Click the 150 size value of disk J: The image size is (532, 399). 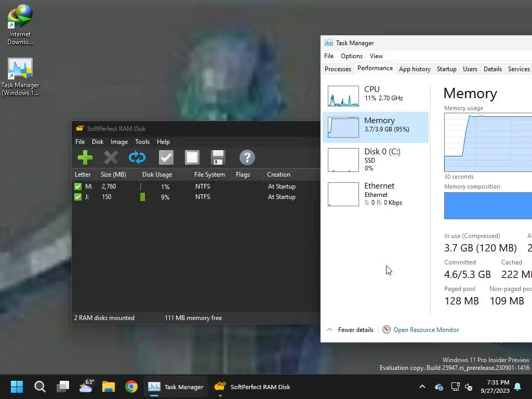click(107, 197)
